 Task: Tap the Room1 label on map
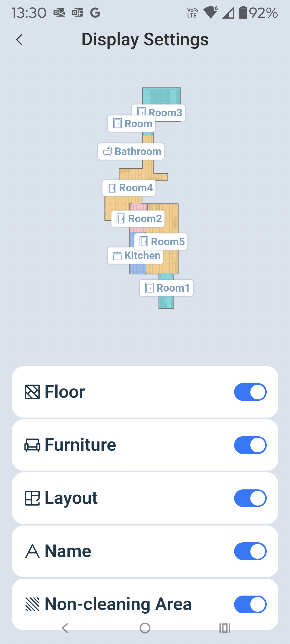(x=166, y=288)
